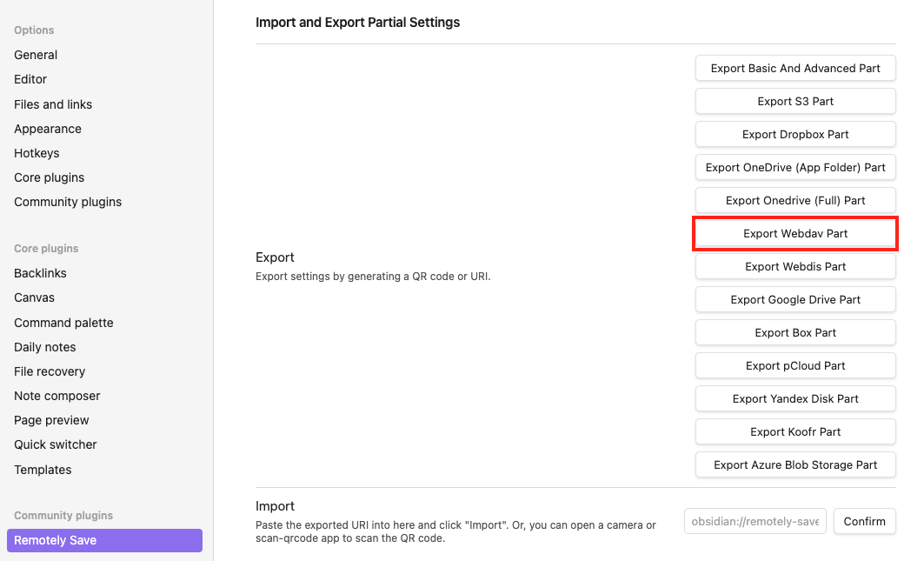
Task: Click Export Yandex Disk Part
Action: click(795, 398)
